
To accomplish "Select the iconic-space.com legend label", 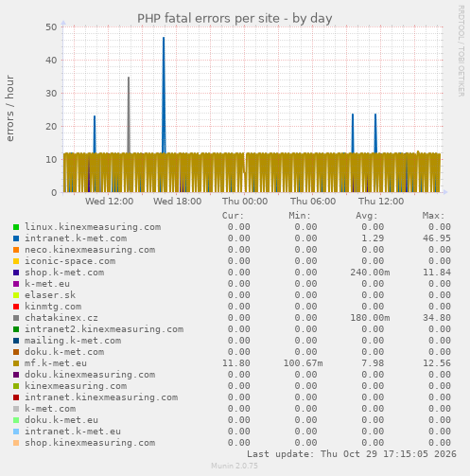I will [70, 261].
